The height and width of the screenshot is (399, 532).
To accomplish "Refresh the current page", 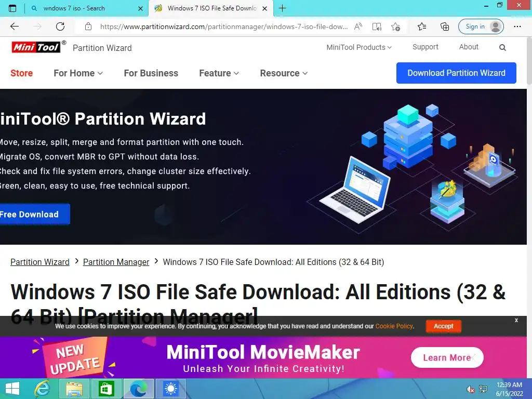I will click(x=60, y=26).
